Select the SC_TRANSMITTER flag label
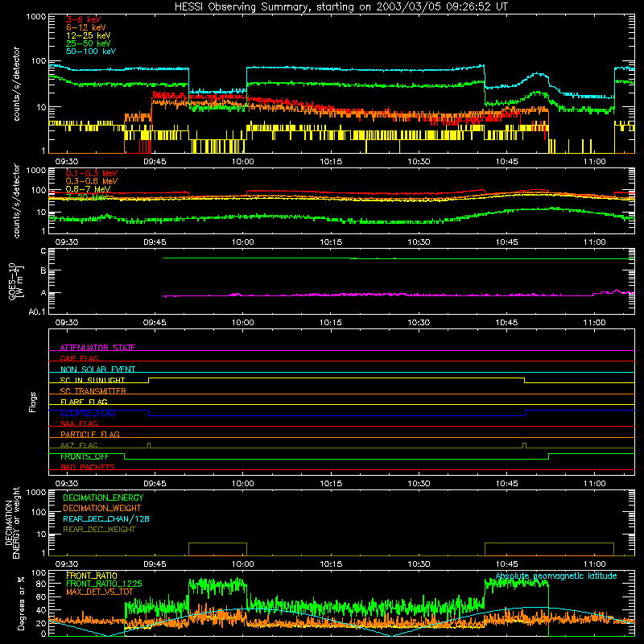Screen dimensions: 644x644 (93, 391)
